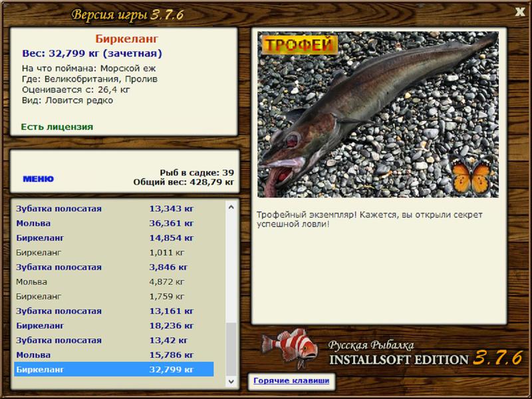Select Биркеланг 14,854 кг row

[114, 238]
